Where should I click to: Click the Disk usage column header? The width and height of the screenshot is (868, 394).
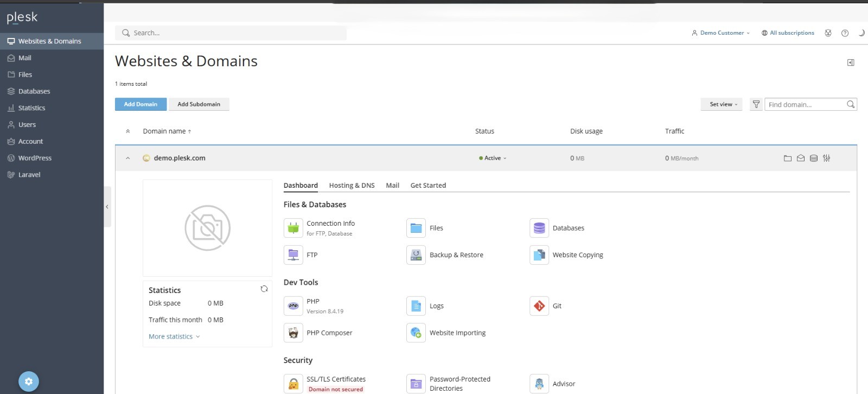pyautogui.click(x=586, y=131)
